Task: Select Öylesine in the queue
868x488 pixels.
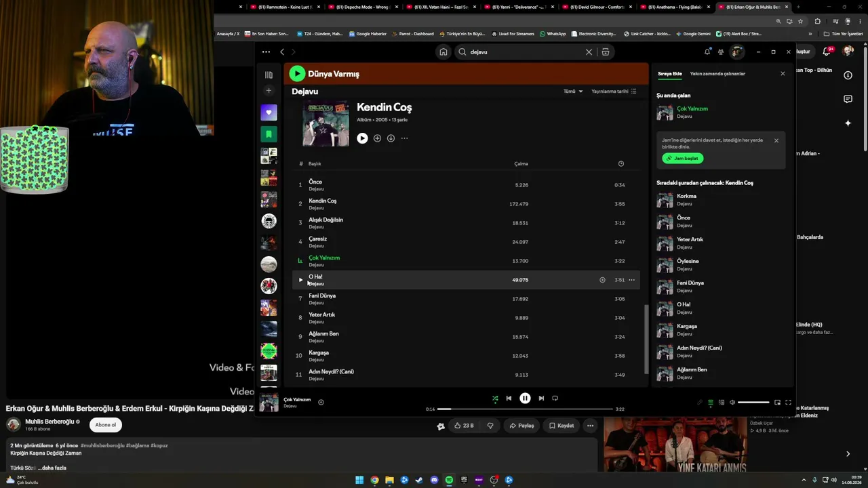Action: (721, 265)
